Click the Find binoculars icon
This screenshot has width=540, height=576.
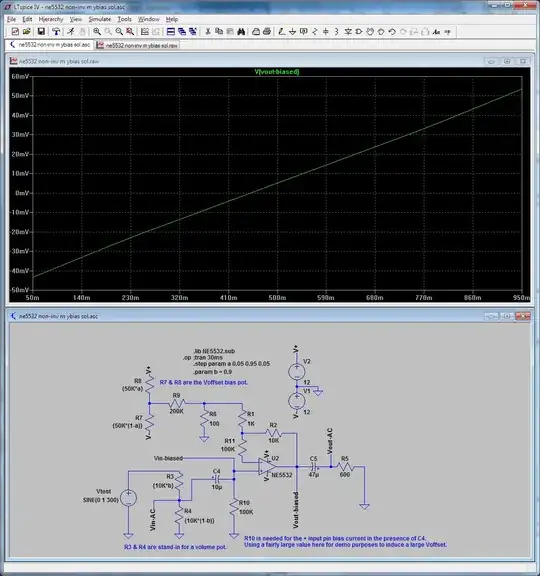tap(241, 32)
